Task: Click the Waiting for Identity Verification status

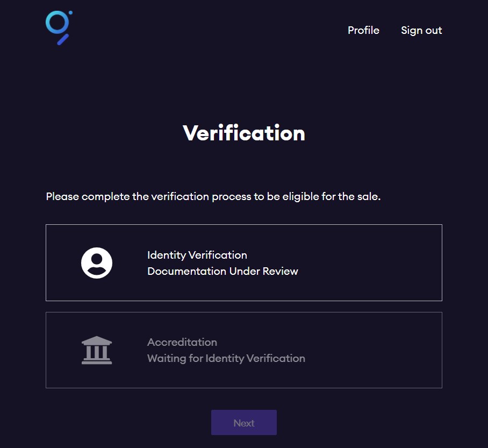Action: pyautogui.click(x=226, y=358)
